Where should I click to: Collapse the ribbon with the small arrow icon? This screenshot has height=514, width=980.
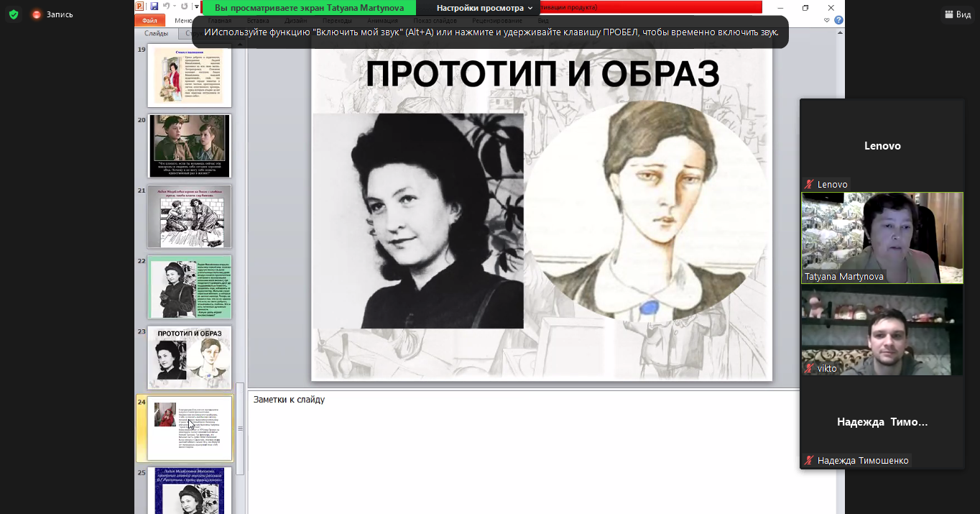(827, 20)
